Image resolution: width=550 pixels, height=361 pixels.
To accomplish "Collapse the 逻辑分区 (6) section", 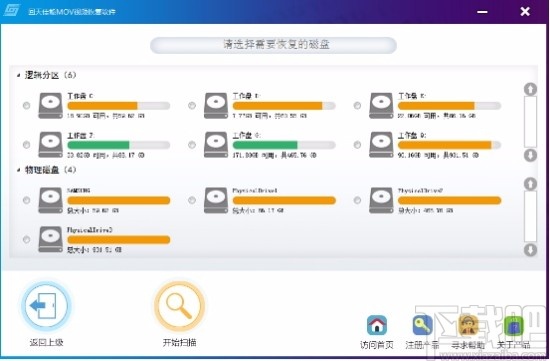I will coord(19,75).
